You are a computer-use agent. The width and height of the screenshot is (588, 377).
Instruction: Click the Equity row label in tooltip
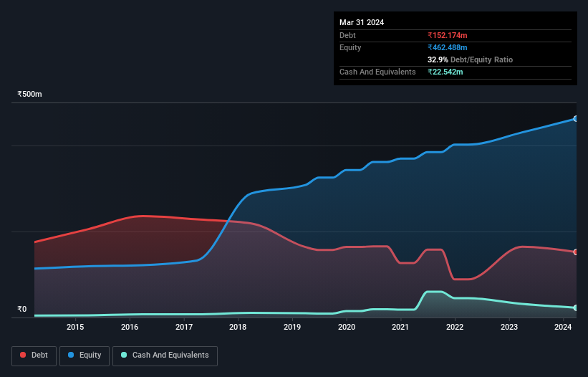click(x=350, y=47)
